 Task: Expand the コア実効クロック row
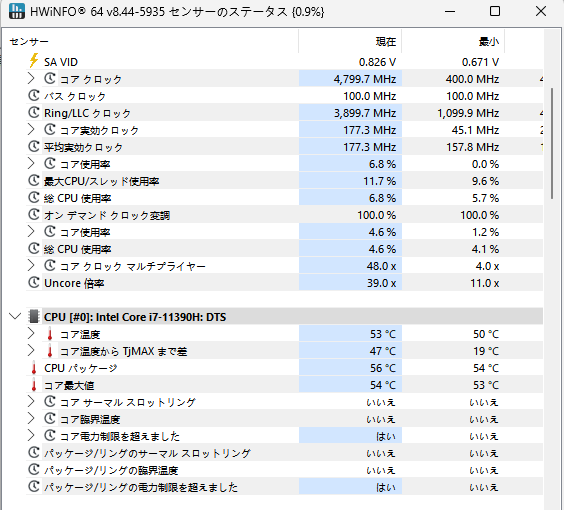tap(31, 129)
